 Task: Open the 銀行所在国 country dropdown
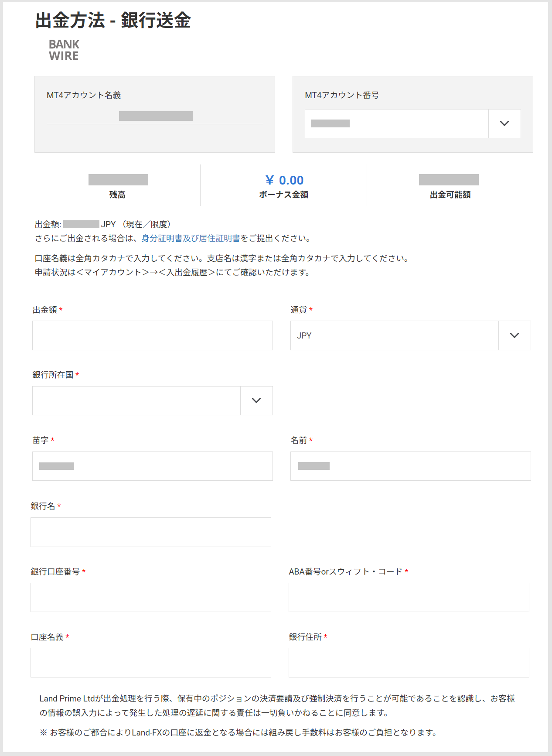[x=256, y=400]
